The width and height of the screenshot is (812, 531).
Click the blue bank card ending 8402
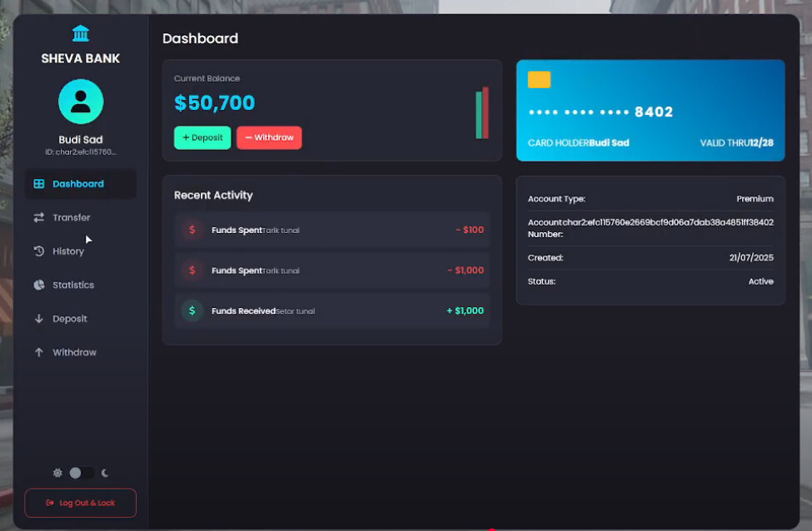[650, 110]
